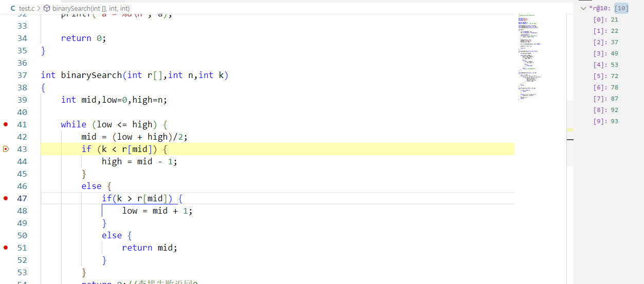Screen dimensions: 644x284
Task: Toggle the breakpoint on line 47
Action: tap(6, 198)
